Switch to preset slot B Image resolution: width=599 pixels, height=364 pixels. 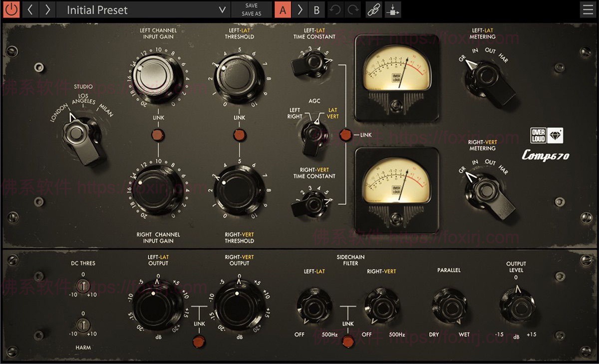pos(316,10)
